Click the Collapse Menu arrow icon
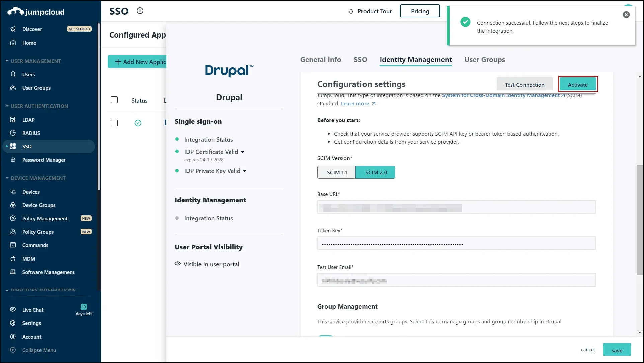Screen dimensions: 644x363 click(13, 350)
